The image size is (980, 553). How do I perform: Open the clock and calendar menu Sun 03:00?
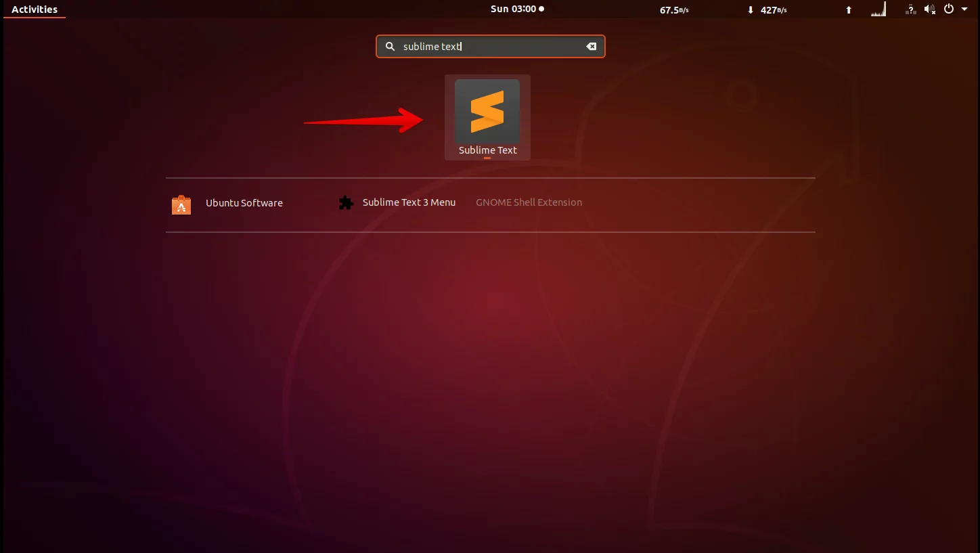click(x=517, y=9)
